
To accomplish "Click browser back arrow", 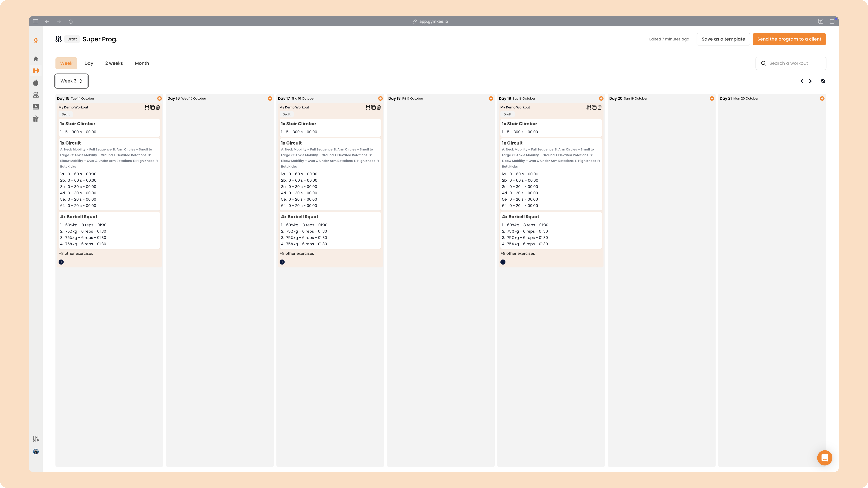I will 47,21.
